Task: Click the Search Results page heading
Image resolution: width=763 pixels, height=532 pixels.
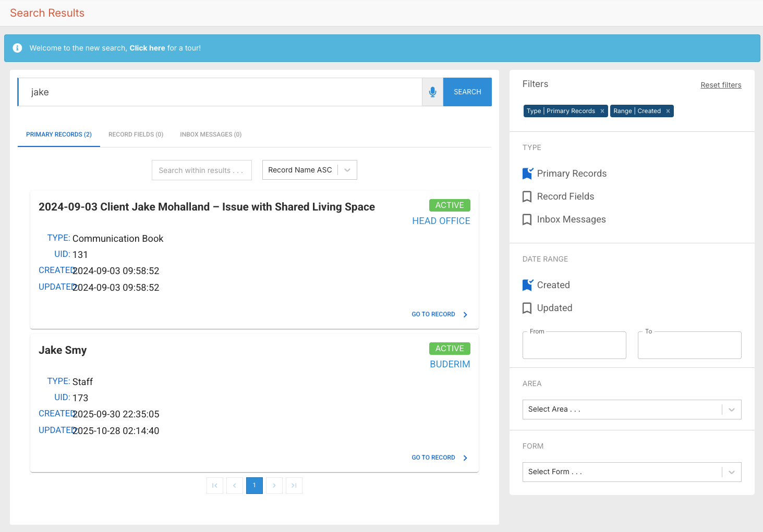Action: coord(47,13)
